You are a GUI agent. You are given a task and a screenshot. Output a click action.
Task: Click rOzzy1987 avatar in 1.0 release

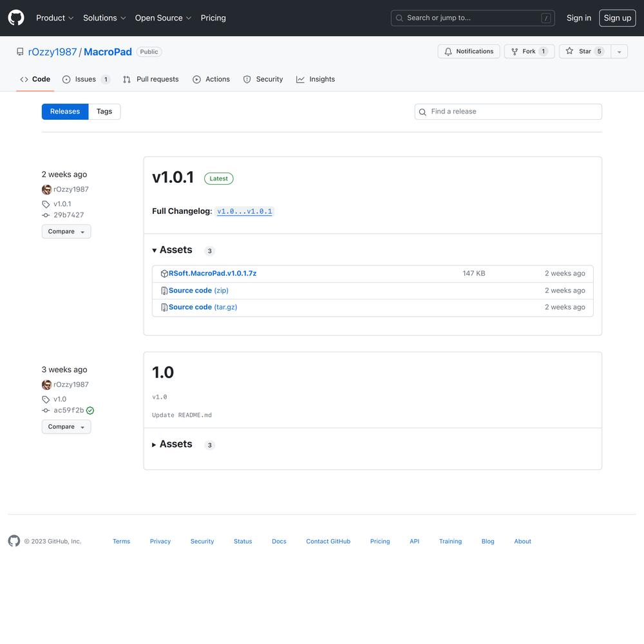46,384
